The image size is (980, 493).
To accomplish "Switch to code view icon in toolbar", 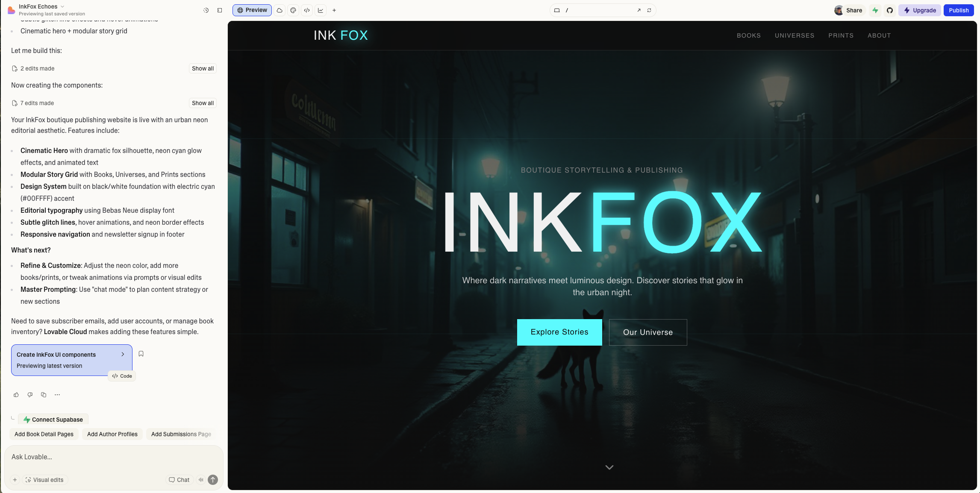I will pos(307,10).
